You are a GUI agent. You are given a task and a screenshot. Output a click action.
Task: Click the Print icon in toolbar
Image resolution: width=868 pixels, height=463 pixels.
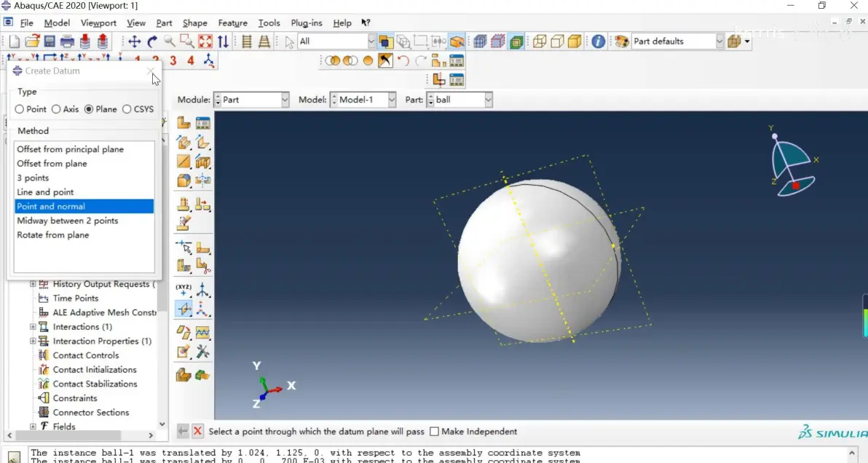coord(67,41)
